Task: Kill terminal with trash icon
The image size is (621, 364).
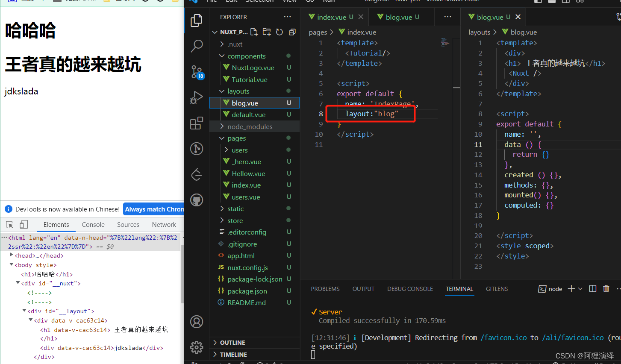Action: (x=606, y=289)
